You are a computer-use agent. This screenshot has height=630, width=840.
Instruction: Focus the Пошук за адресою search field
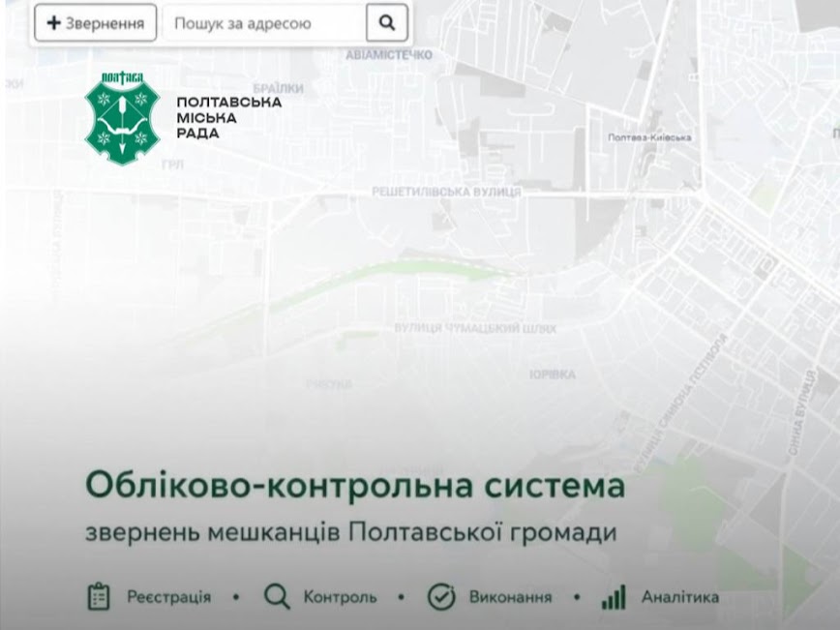pos(264,23)
